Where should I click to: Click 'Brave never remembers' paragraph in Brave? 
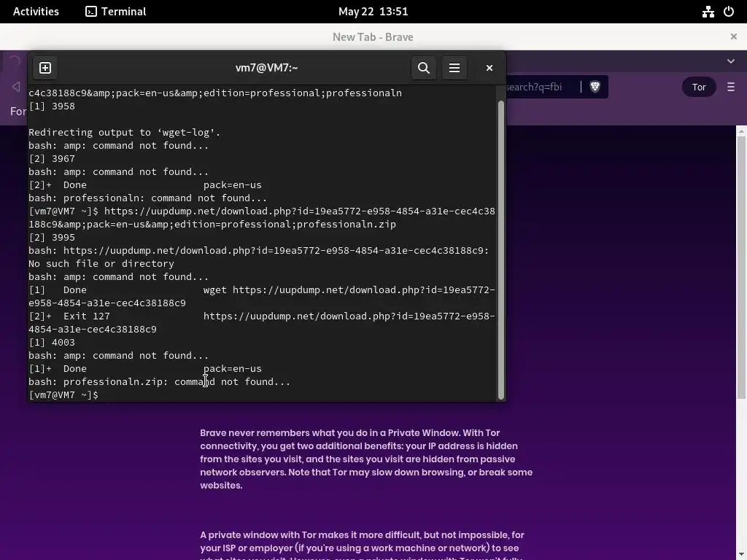click(x=366, y=459)
